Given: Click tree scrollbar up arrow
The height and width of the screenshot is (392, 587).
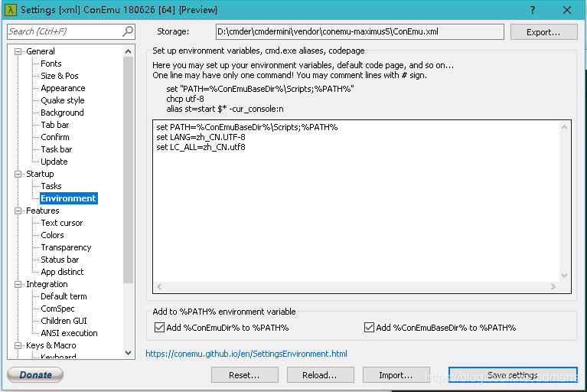Looking at the screenshot, I should [128, 51].
